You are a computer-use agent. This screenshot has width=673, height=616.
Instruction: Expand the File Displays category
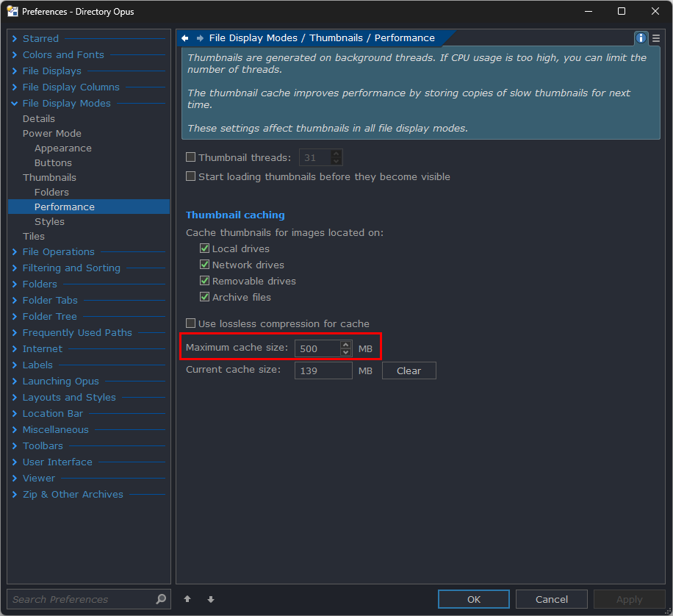coord(15,71)
